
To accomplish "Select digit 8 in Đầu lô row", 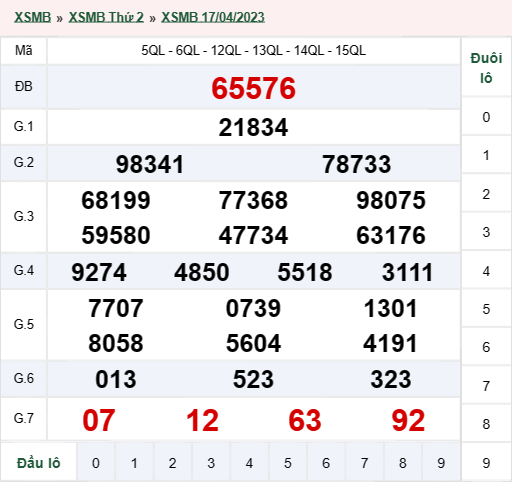I will 403,463.
